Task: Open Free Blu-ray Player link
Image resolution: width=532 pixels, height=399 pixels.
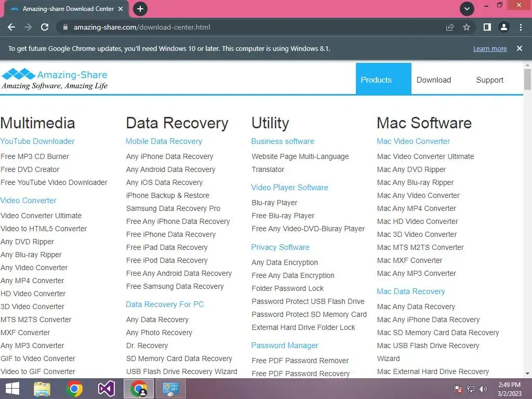Action: (283, 216)
